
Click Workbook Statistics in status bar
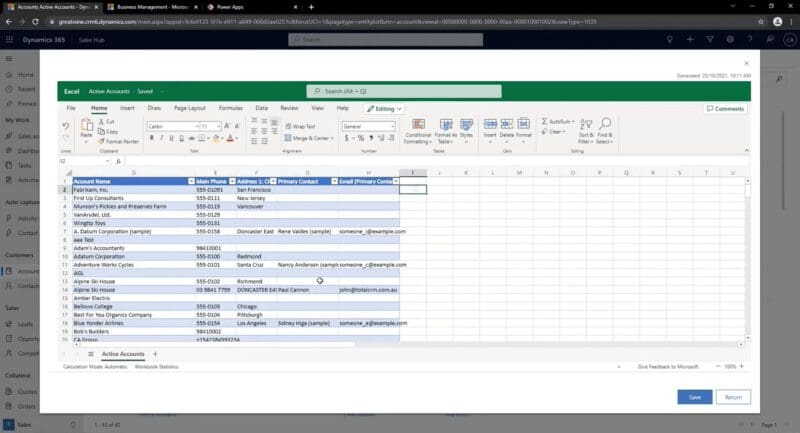(x=156, y=367)
